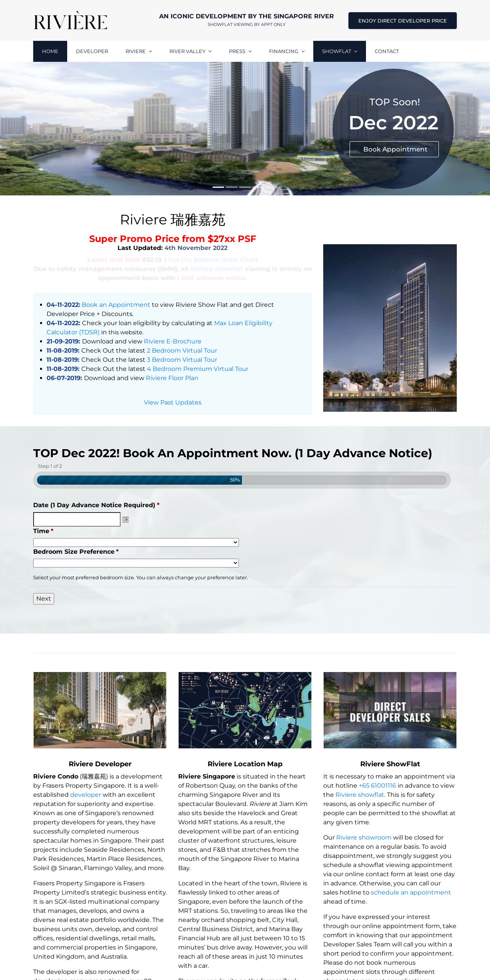Click the Next button in the form
Viewport: 490px width, 980px height.
[x=44, y=598]
